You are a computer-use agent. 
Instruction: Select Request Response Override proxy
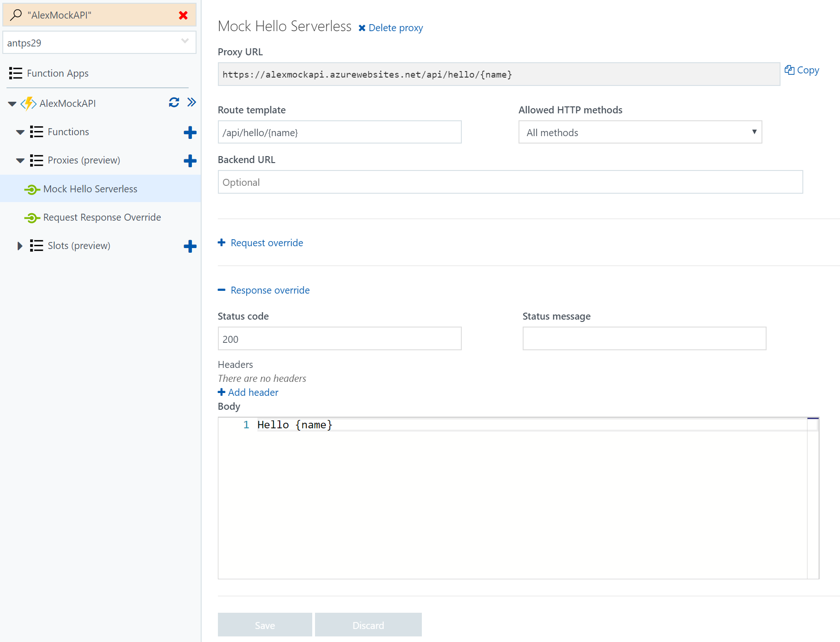point(102,217)
